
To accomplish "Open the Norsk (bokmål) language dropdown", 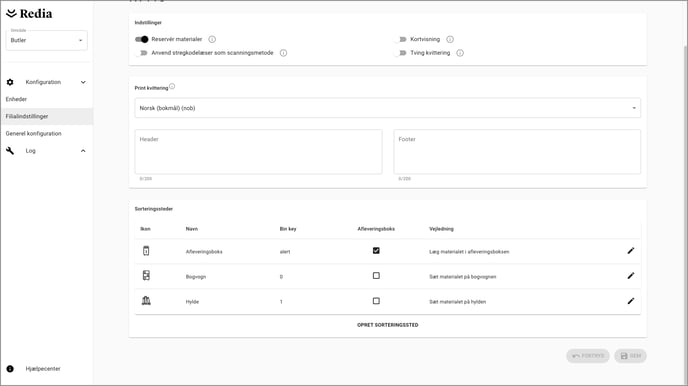I will coord(387,108).
